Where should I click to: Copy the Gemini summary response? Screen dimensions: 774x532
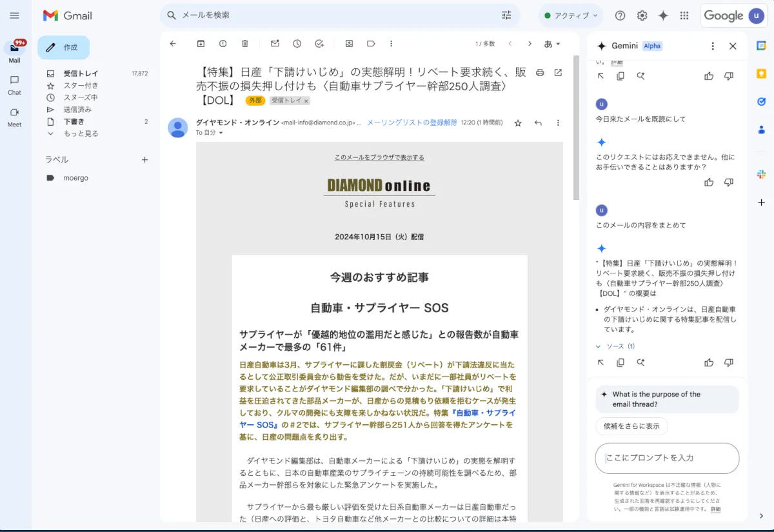point(620,362)
